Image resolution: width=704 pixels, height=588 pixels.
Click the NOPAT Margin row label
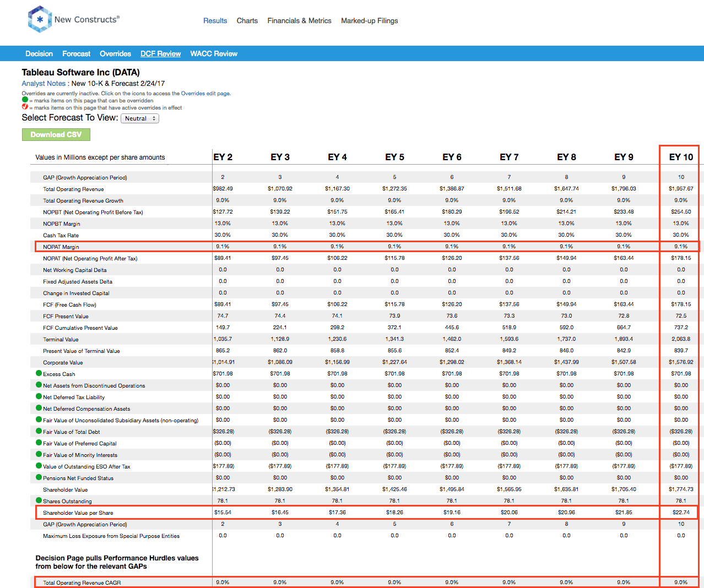click(x=61, y=247)
